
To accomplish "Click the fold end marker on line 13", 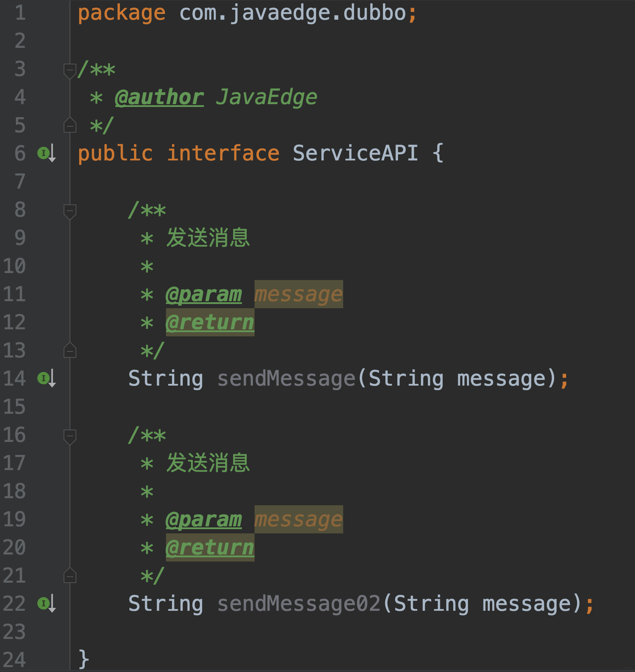I will click(70, 350).
